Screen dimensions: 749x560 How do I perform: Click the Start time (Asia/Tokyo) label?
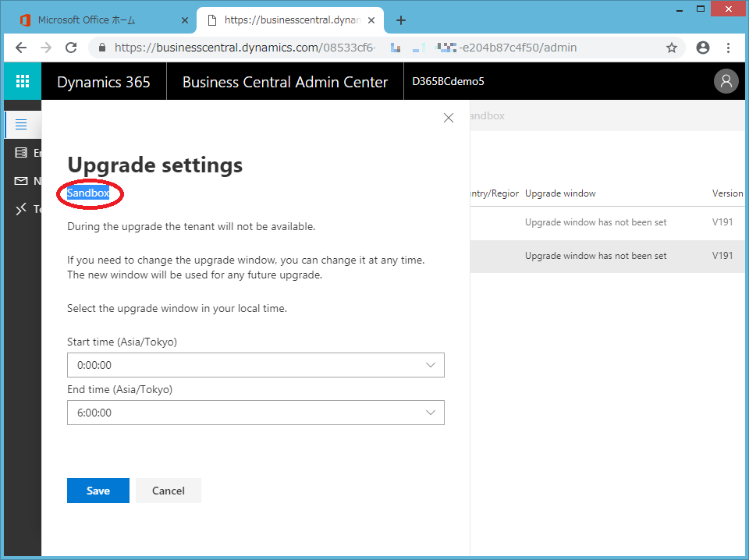122,342
